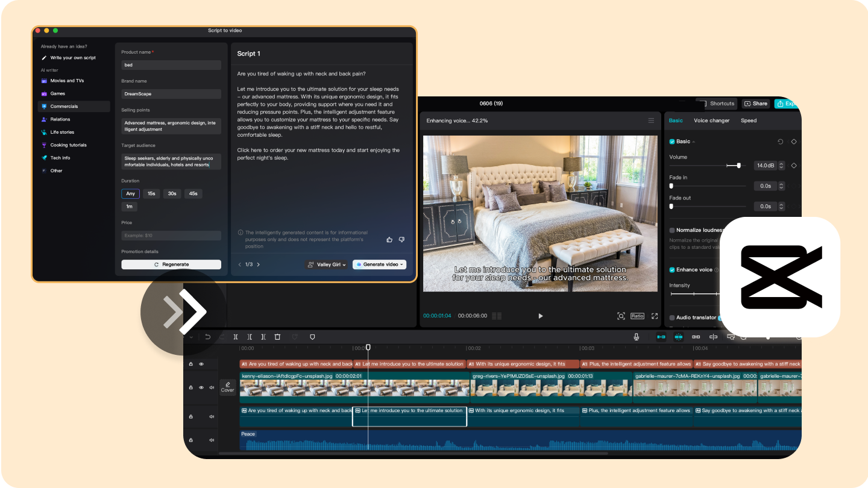Open the Ratio menu in the player

coord(637,316)
